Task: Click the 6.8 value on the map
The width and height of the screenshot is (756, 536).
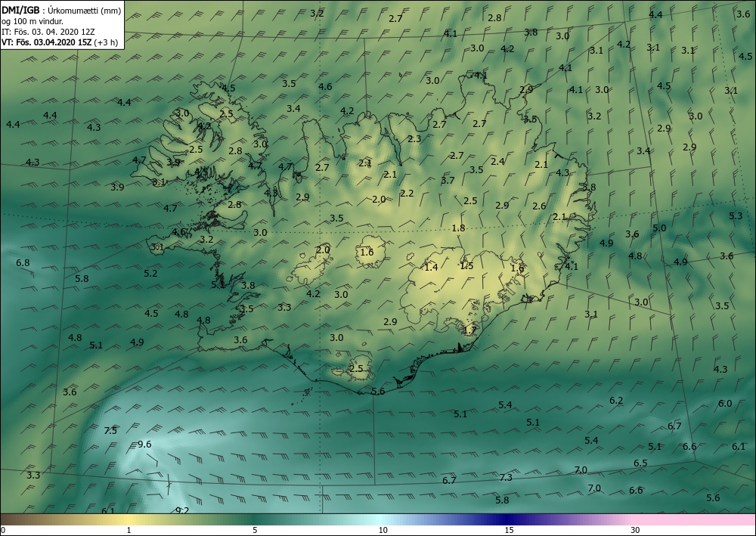Action: pyautogui.click(x=23, y=263)
